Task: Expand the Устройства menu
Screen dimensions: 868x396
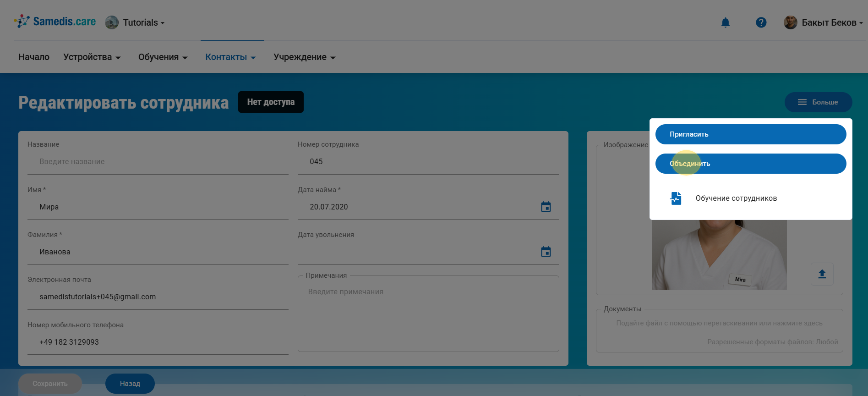Action: 92,57
